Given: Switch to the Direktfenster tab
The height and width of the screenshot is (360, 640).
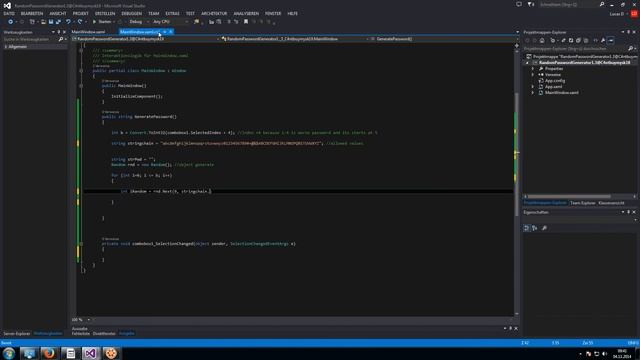Looking at the screenshot, I should [104, 333].
